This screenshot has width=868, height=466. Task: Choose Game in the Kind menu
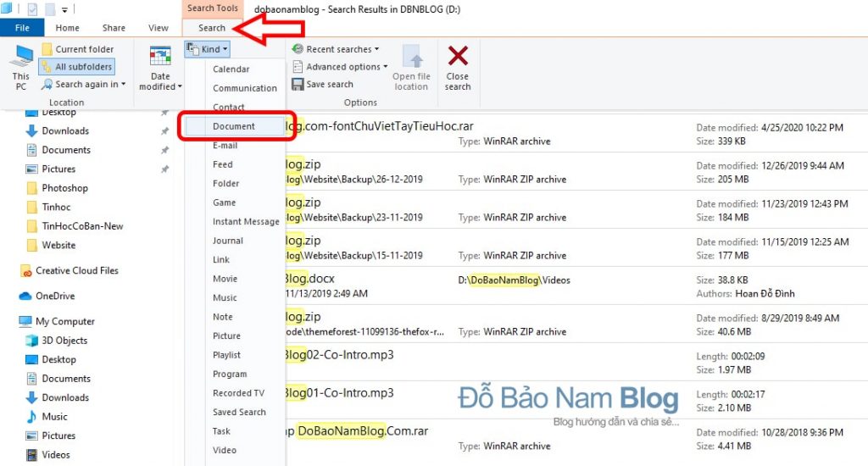236,202
